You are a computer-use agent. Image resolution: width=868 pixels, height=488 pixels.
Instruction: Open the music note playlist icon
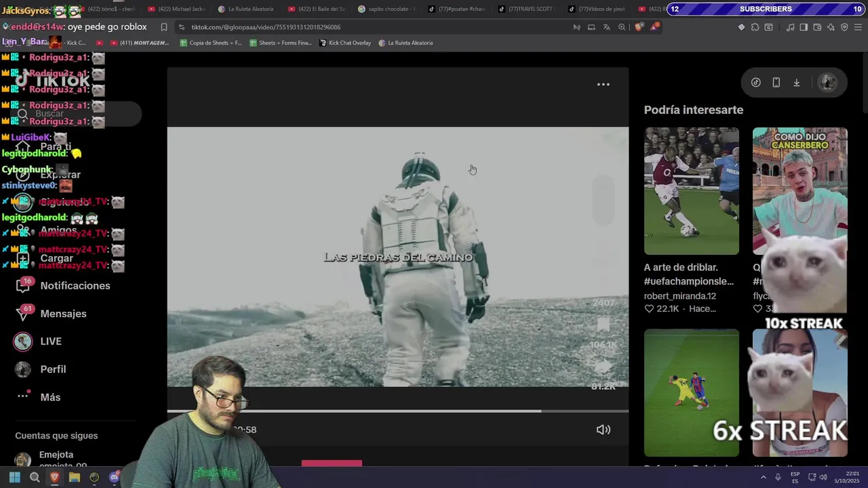(x=790, y=27)
